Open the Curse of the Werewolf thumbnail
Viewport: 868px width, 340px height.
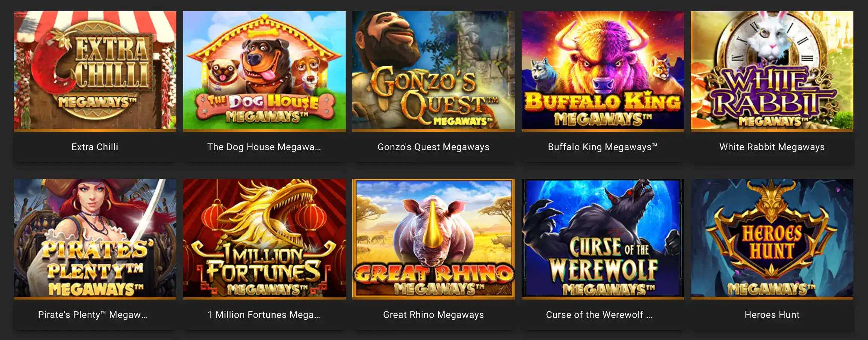pyautogui.click(x=603, y=238)
